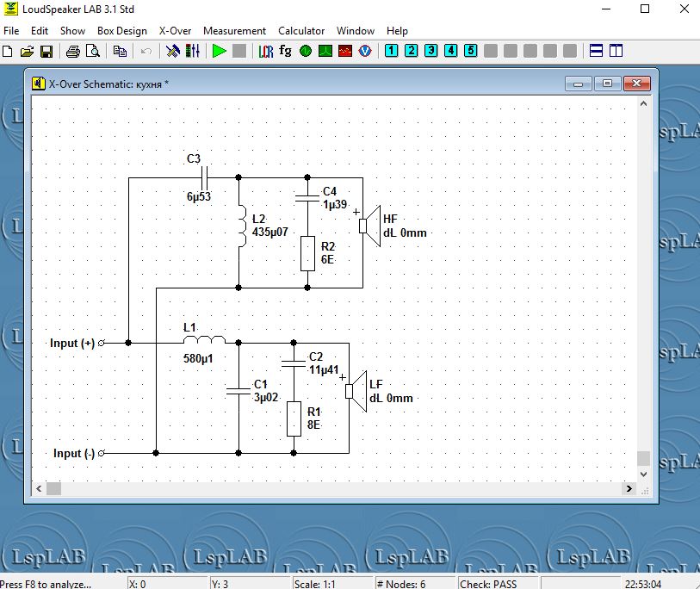Select the HF tweeter speaker symbol
The height and width of the screenshot is (589, 700).
click(x=370, y=226)
